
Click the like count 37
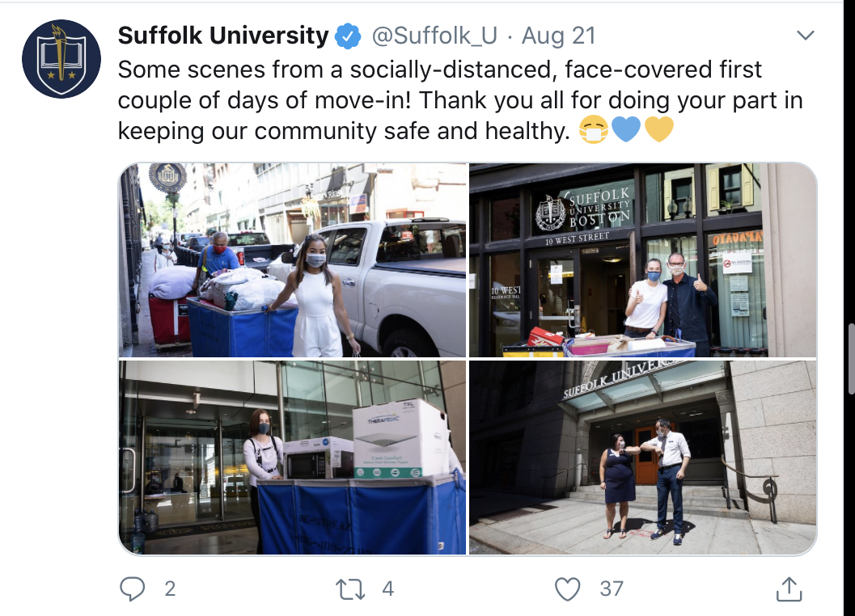(612, 589)
